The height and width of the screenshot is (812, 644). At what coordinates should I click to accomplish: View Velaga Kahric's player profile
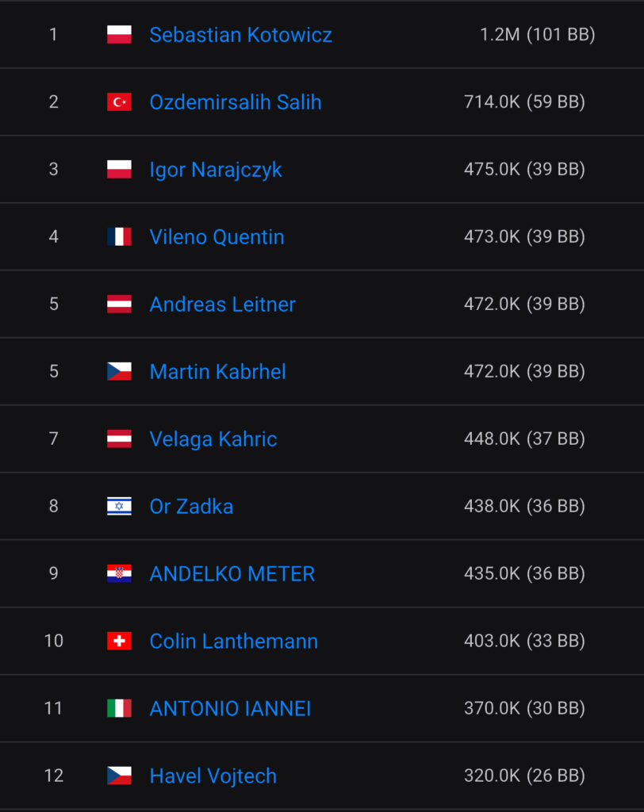tap(213, 439)
